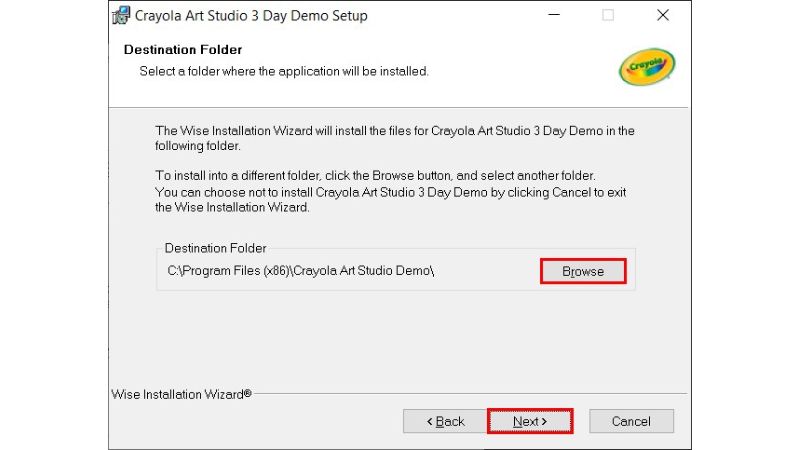Click the bold 'Destination Folder' heading

click(183, 50)
